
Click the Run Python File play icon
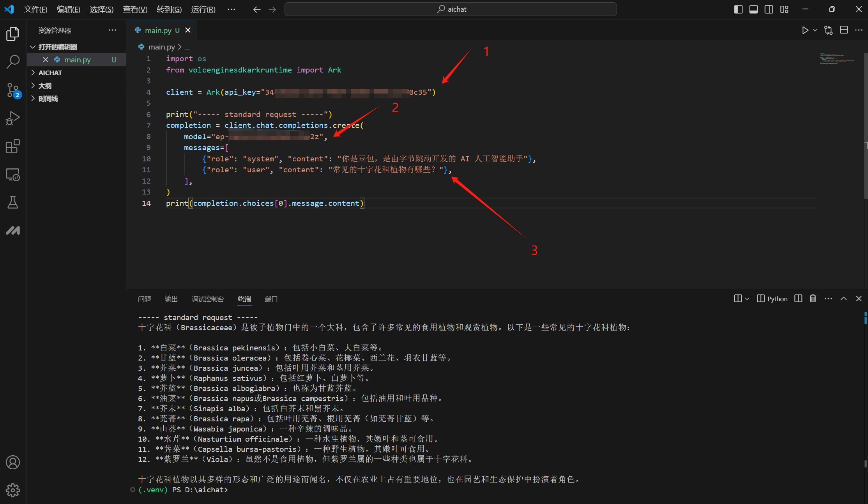pyautogui.click(x=805, y=30)
